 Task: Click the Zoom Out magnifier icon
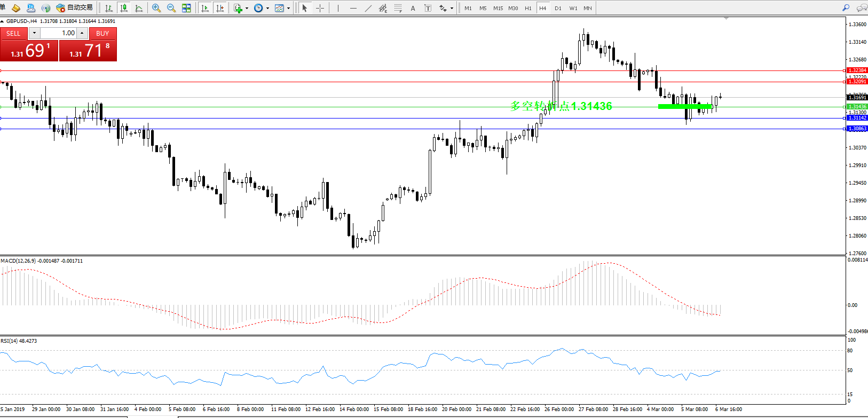171,8
